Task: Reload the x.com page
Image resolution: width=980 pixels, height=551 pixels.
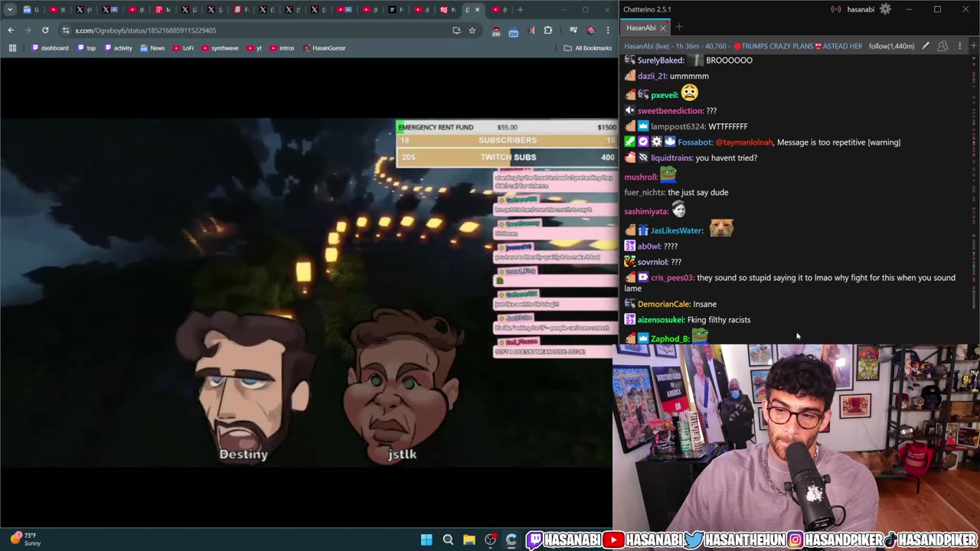Action: click(45, 30)
